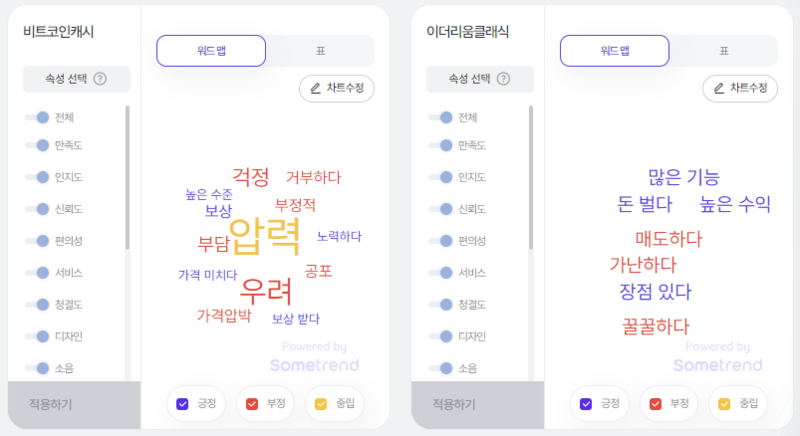Uncheck 중립 checkbox under 비트코인캐시 word map
This screenshot has height=436, width=800.
point(321,404)
